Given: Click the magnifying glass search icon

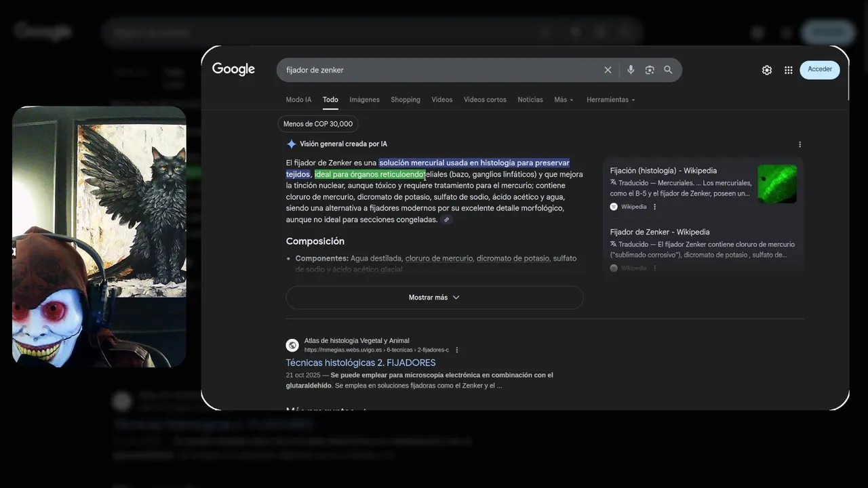Looking at the screenshot, I should pos(668,70).
